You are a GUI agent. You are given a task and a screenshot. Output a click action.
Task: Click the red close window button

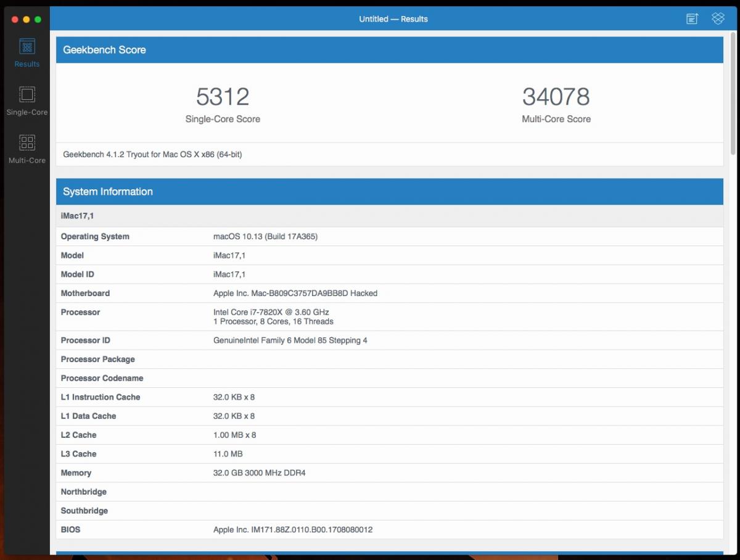tap(15, 20)
